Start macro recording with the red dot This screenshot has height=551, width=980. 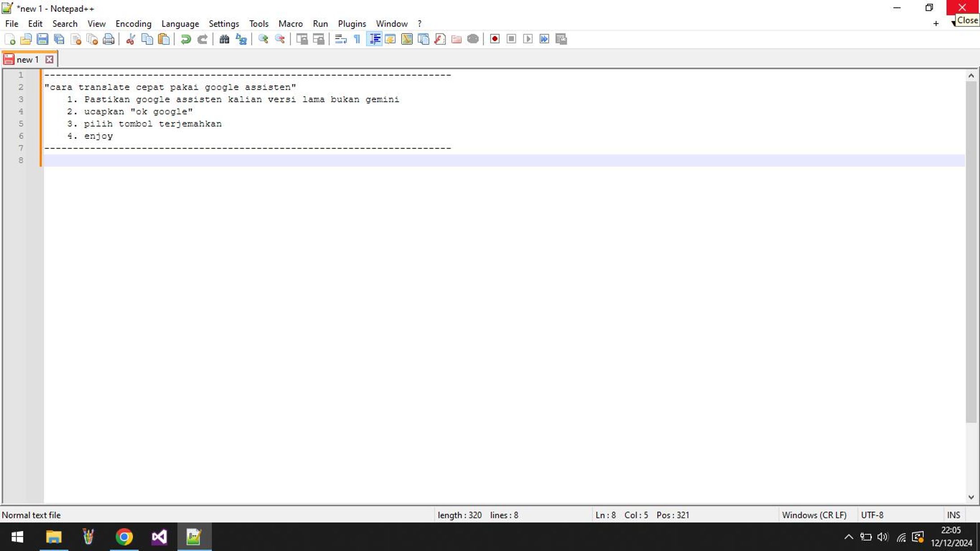click(x=495, y=39)
